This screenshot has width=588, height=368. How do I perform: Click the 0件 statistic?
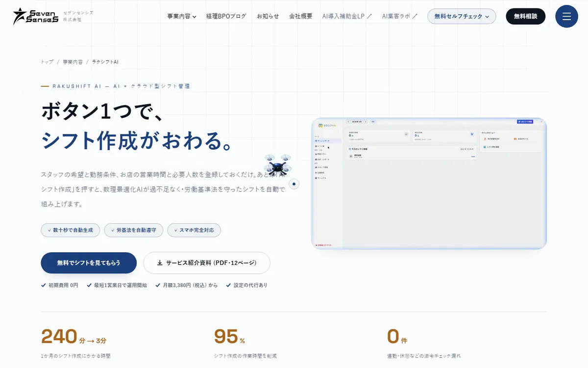coord(397,337)
